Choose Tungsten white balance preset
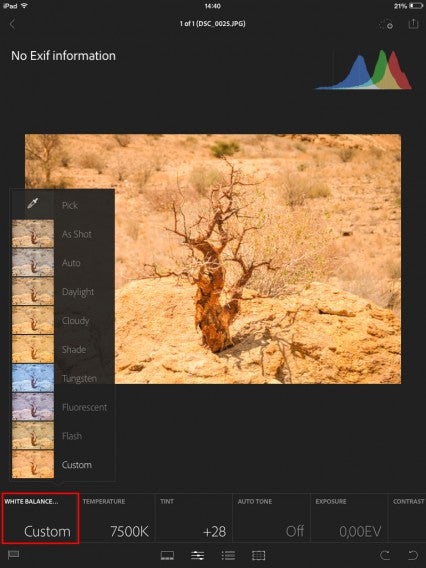The width and height of the screenshot is (426, 568). click(x=63, y=378)
